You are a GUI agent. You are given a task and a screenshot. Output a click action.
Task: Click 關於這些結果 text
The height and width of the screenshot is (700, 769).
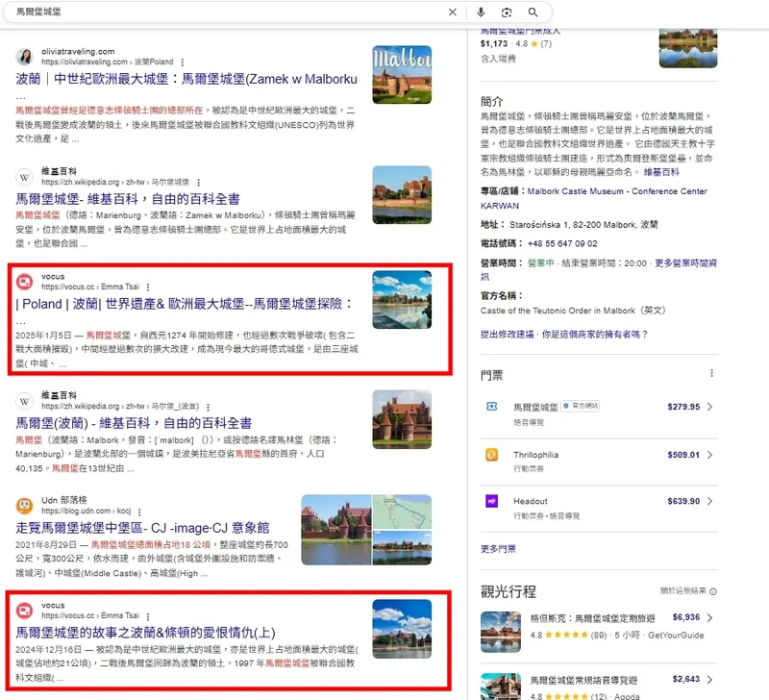682,591
